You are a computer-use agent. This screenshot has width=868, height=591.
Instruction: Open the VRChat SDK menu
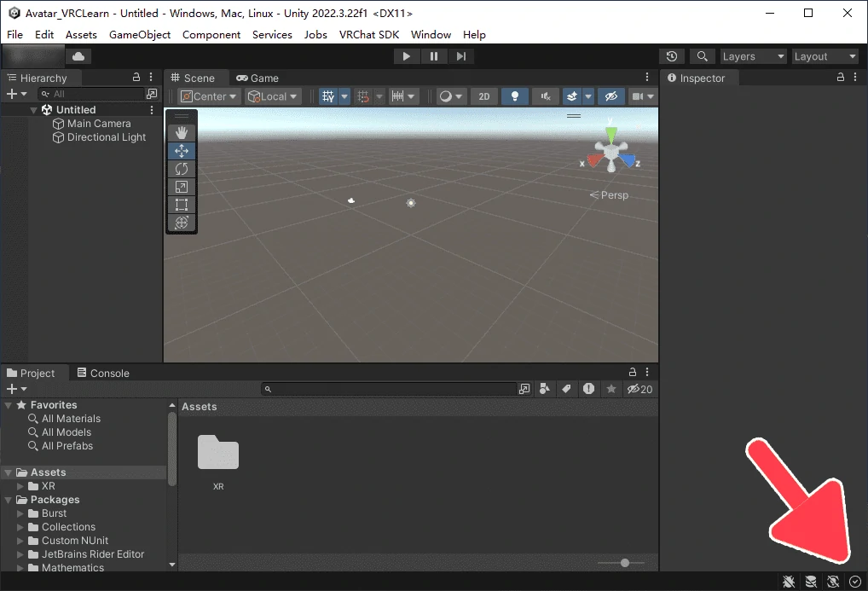coord(371,34)
